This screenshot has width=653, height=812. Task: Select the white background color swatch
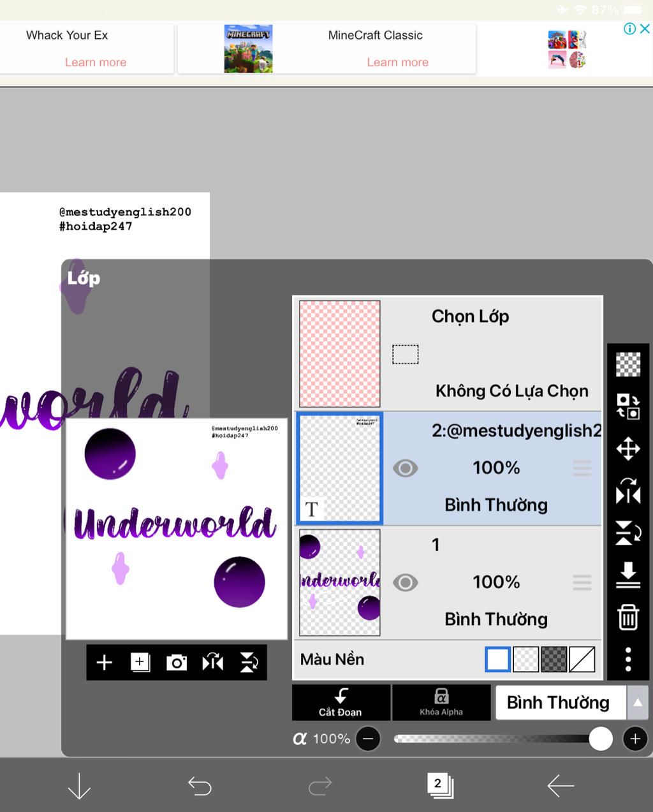497,660
